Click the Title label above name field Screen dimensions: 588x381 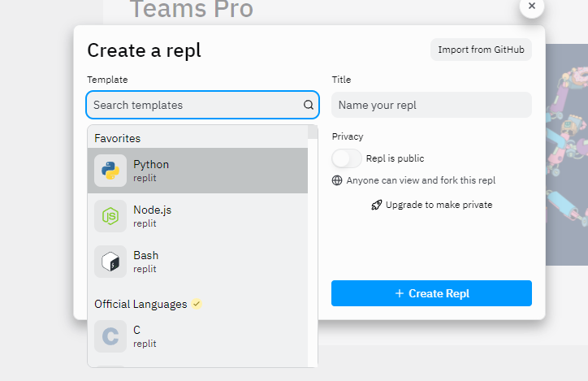click(x=341, y=80)
